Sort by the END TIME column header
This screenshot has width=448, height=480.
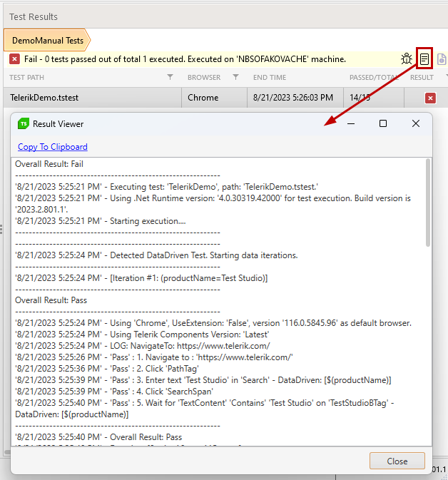[270, 78]
